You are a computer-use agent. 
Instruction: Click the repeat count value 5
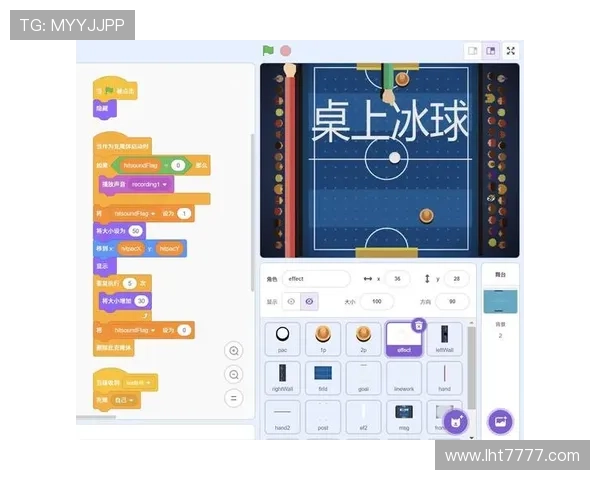tap(129, 283)
